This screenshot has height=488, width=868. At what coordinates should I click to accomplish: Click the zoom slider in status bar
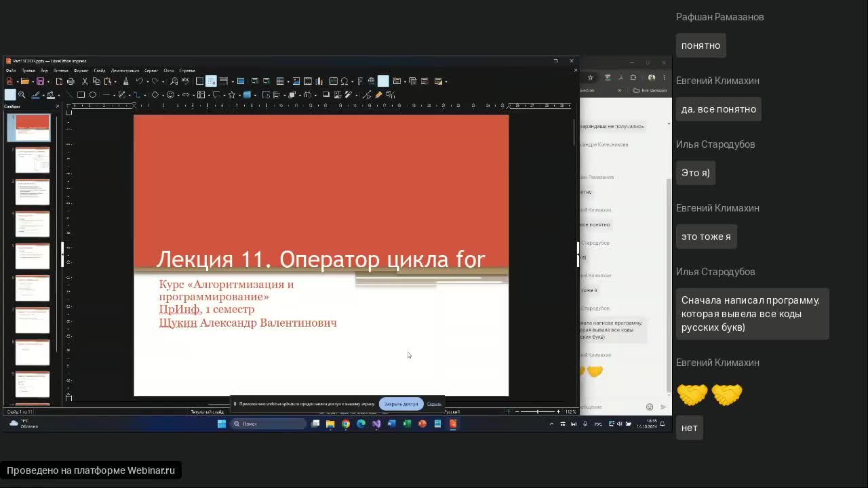click(538, 411)
